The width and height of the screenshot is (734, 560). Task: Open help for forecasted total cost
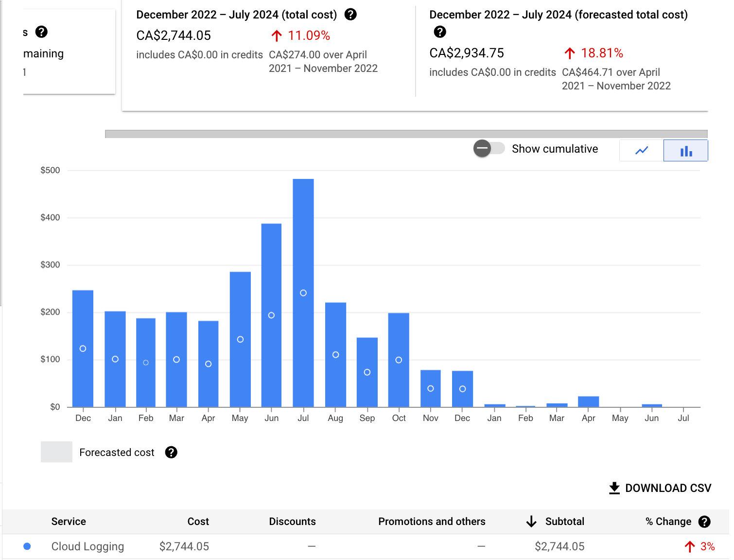[440, 32]
